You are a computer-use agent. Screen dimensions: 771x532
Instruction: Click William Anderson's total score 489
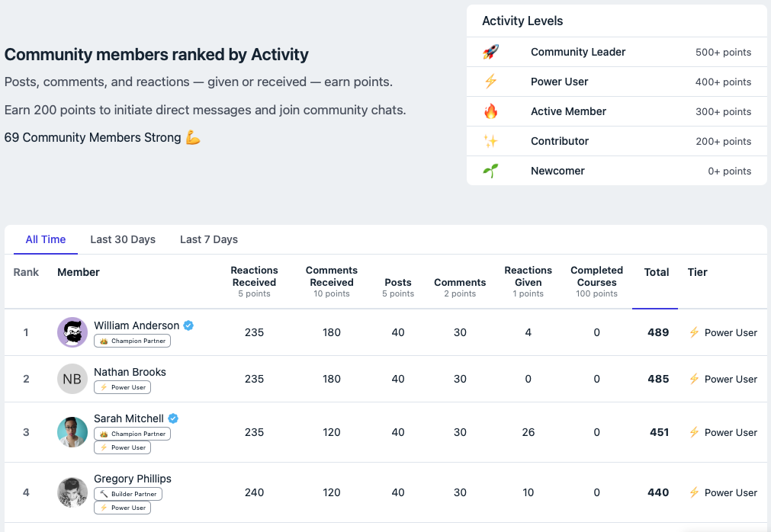click(x=658, y=332)
